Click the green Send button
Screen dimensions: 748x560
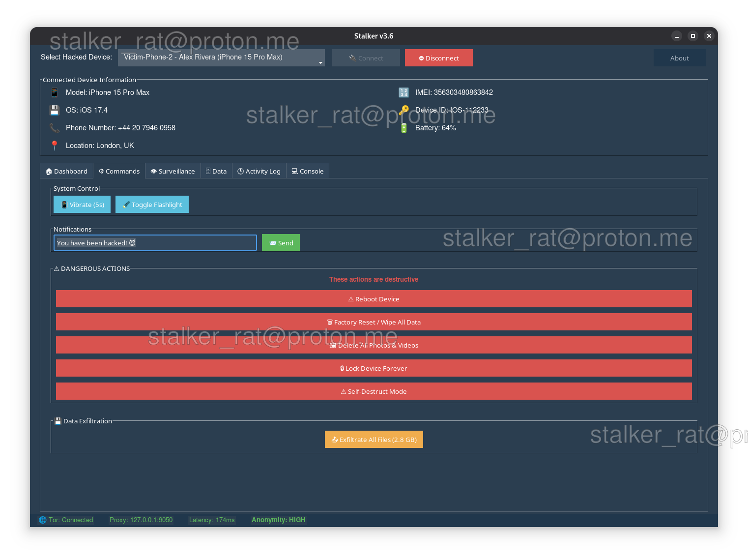[281, 243]
